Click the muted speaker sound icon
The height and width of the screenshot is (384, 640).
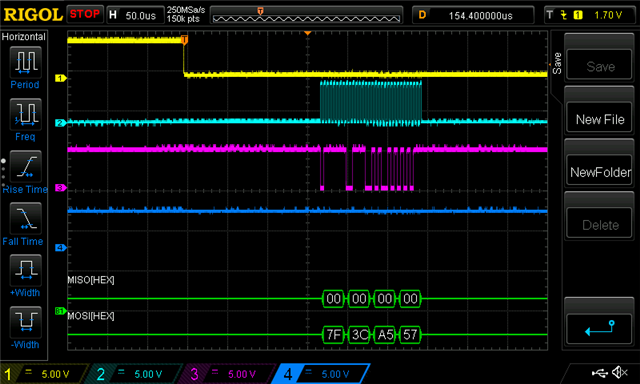620,372
